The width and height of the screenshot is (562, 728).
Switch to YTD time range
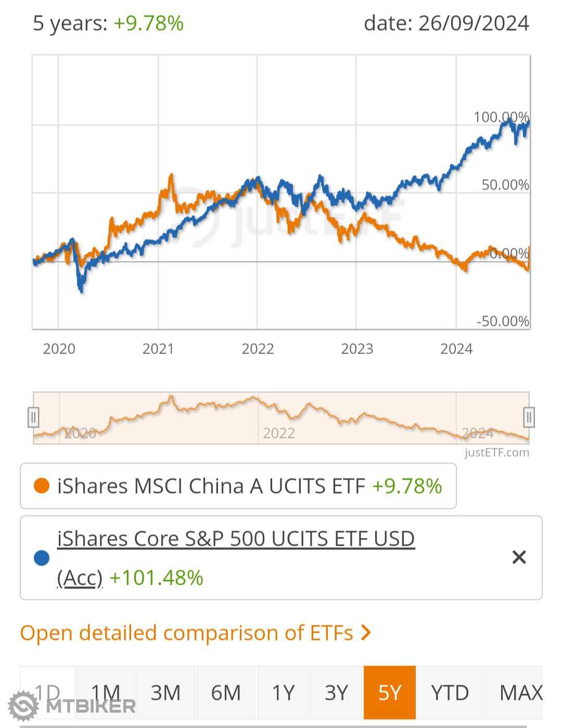450,693
